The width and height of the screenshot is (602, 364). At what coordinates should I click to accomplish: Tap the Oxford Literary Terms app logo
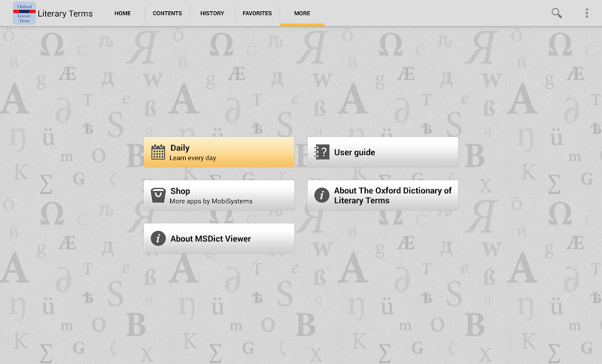pyautogui.click(x=24, y=13)
